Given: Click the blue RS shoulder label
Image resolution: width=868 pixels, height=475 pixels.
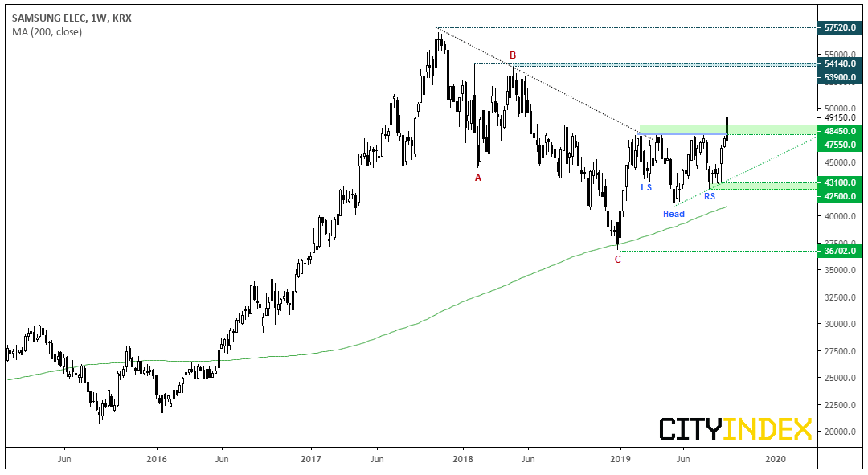Looking at the screenshot, I should (710, 197).
